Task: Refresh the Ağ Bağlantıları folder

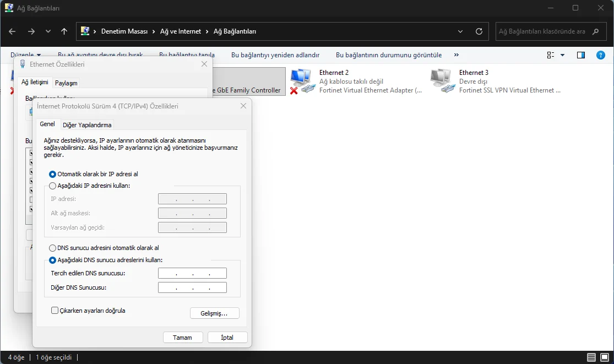Action: (479, 31)
